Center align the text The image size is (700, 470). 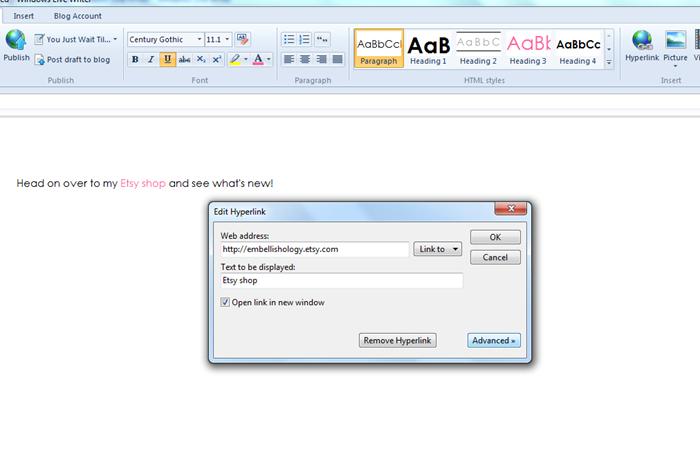(x=305, y=59)
